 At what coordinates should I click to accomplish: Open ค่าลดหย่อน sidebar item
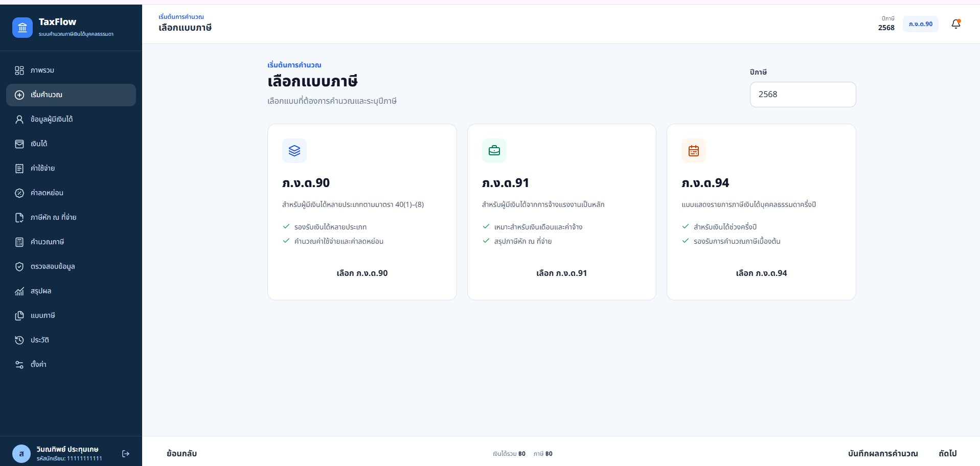coord(71,193)
